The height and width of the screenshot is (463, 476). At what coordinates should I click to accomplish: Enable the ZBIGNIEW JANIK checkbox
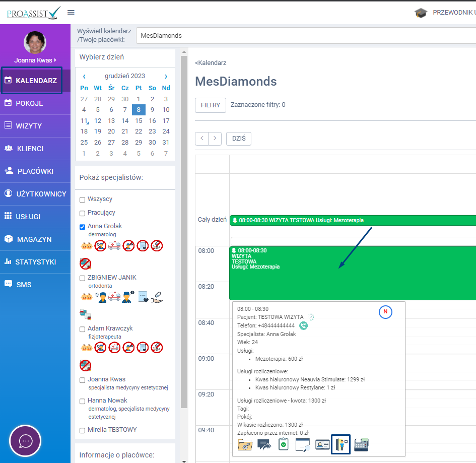click(83, 278)
